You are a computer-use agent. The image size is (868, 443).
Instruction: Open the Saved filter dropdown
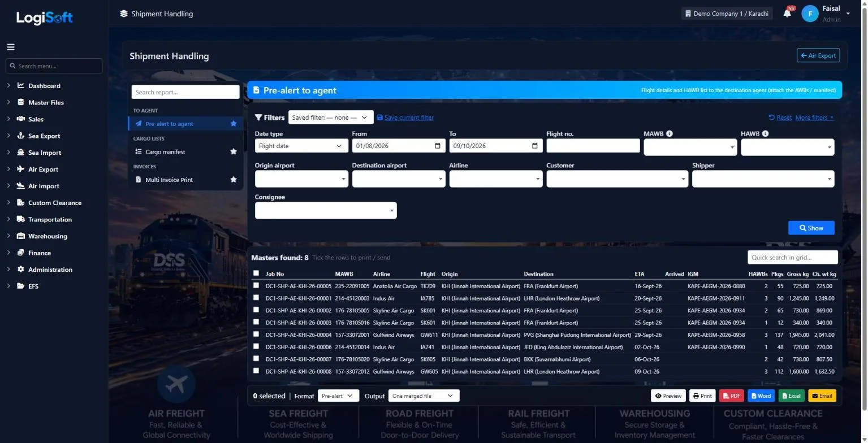tap(331, 118)
